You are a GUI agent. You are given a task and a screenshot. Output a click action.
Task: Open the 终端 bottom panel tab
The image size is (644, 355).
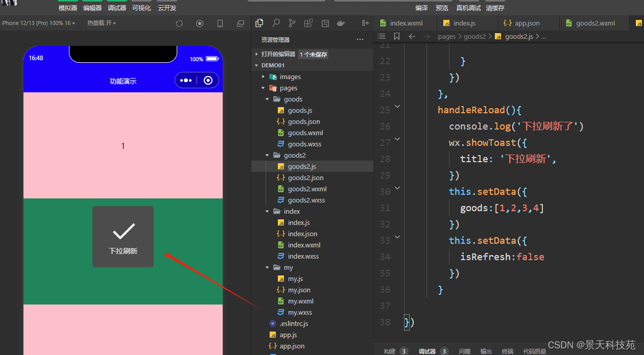point(508,351)
